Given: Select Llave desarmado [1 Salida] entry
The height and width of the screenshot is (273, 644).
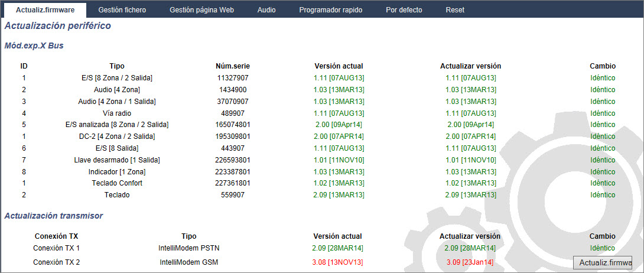Looking at the screenshot, I should click(x=117, y=160).
